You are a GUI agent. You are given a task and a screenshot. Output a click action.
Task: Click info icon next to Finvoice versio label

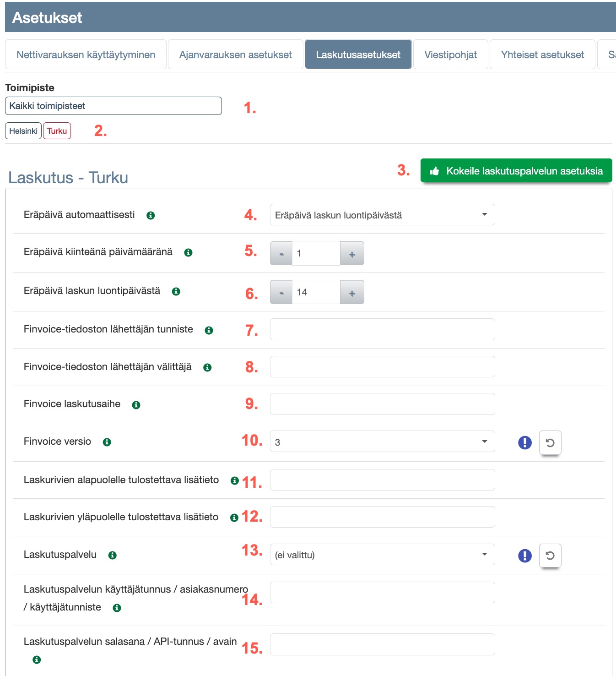(x=107, y=442)
